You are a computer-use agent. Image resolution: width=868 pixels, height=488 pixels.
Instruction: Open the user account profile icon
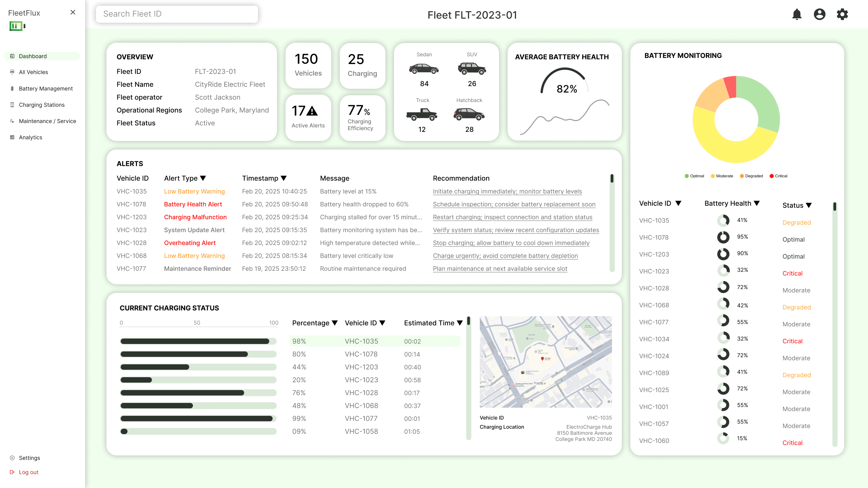click(x=820, y=14)
